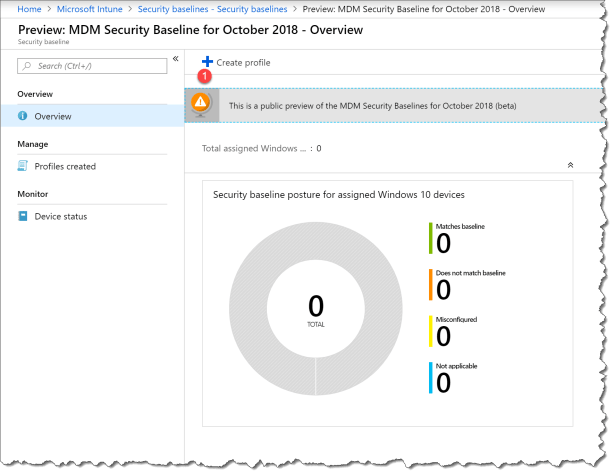Click the Total assigned Windows count text
This screenshot has width=615, height=475.
(x=262, y=148)
